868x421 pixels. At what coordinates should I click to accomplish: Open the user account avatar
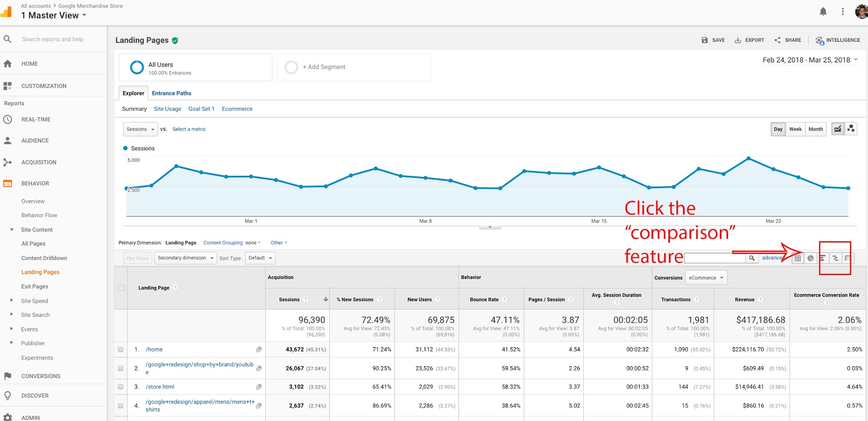(861, 11)
